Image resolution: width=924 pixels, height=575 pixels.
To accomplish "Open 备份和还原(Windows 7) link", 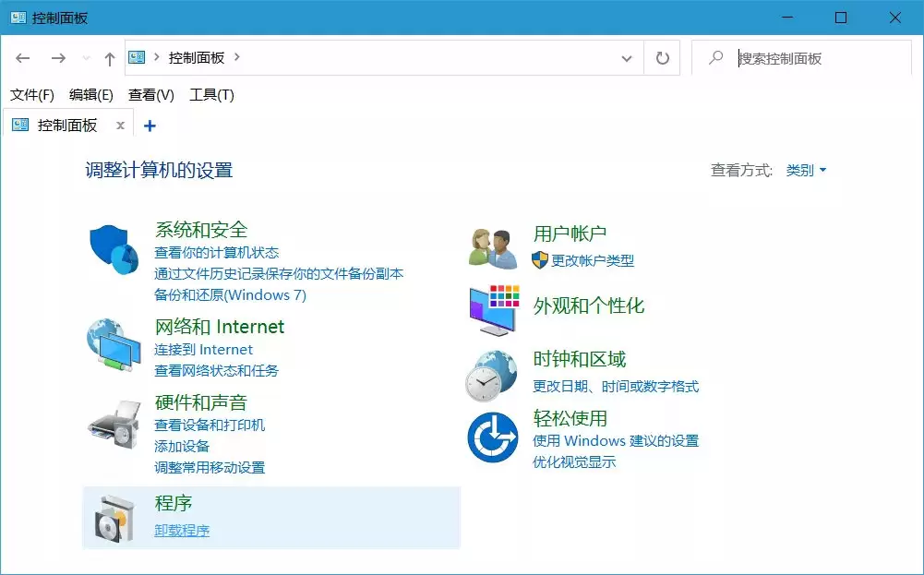I will [230, 295].
